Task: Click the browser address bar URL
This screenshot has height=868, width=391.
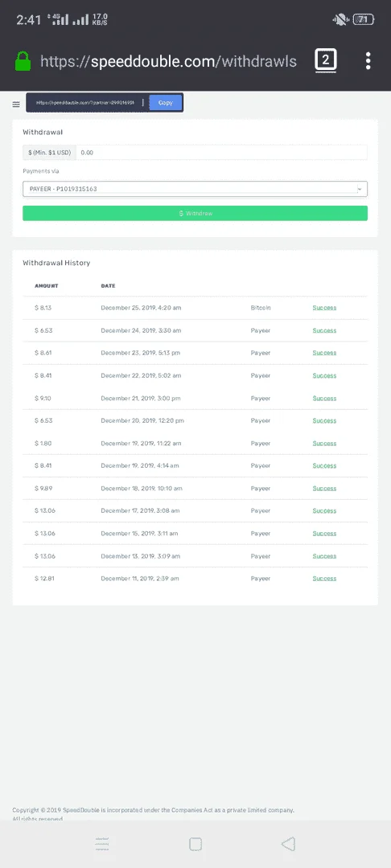Action: 168,61
